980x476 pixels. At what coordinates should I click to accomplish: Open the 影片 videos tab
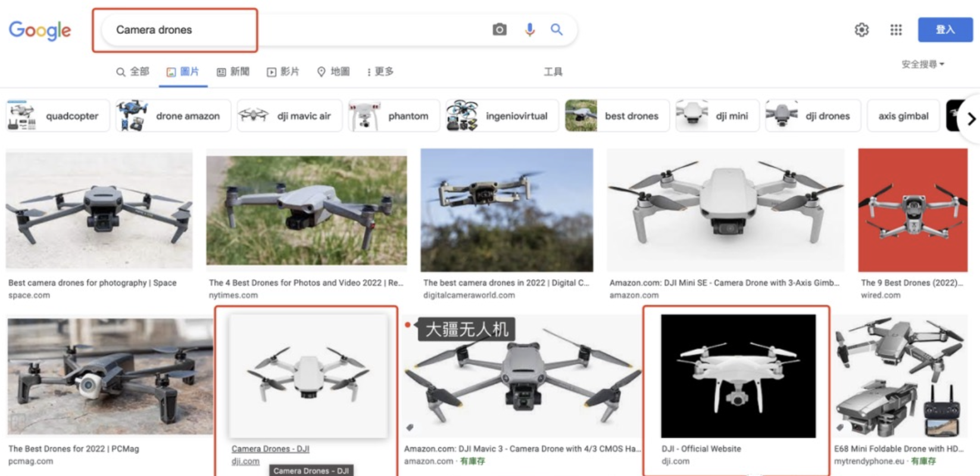pos(283,71)
